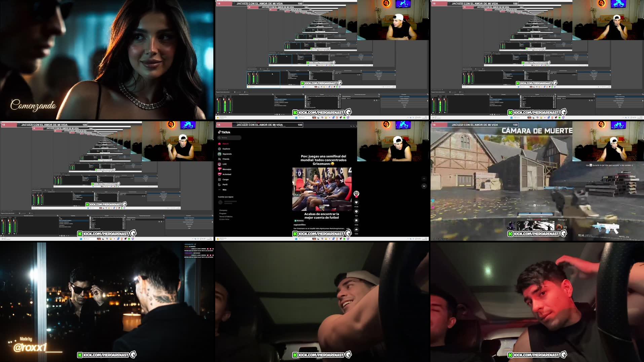This screenshot has width=644, height=362.
Task: Click the 'Perfil' label in TikTok sidebar
Action: 225,185
